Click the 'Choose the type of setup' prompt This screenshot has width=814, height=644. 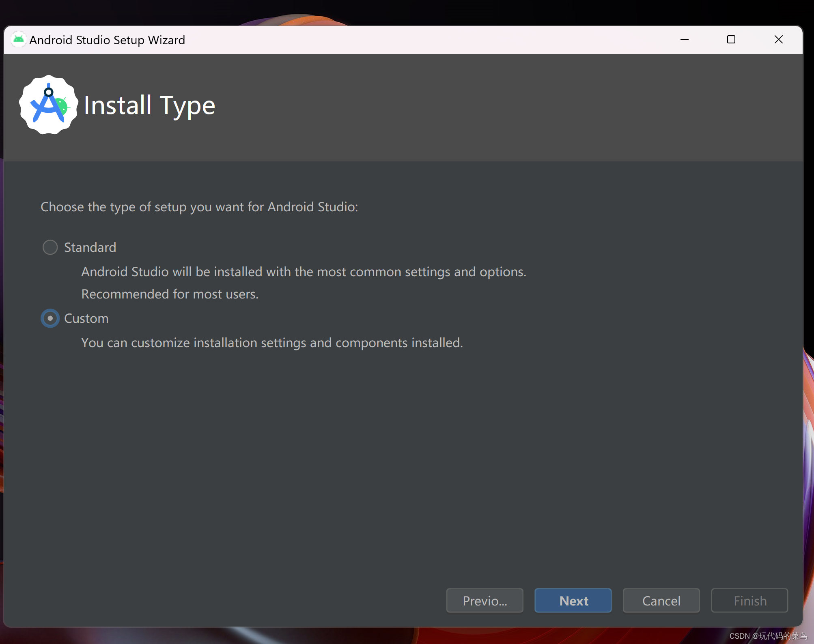[199, 207]
